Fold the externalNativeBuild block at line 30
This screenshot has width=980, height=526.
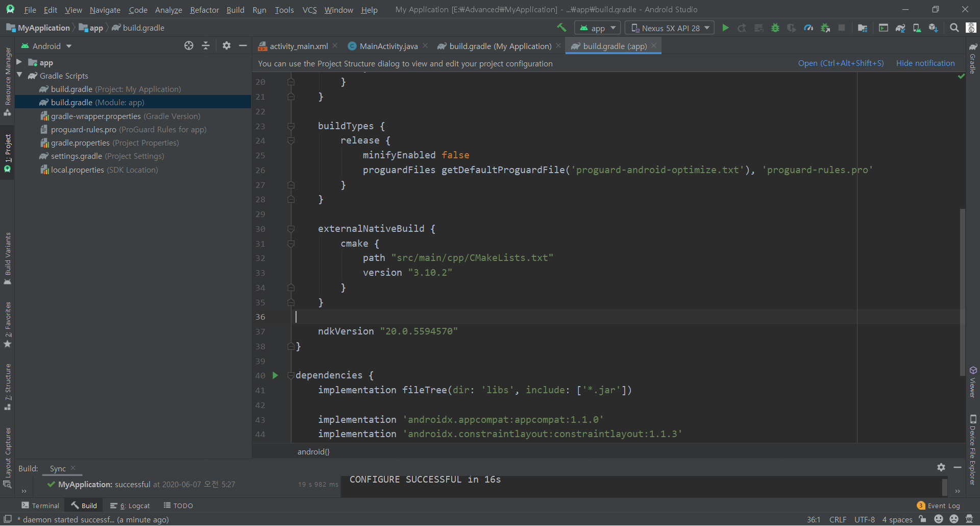pos(291,229)
